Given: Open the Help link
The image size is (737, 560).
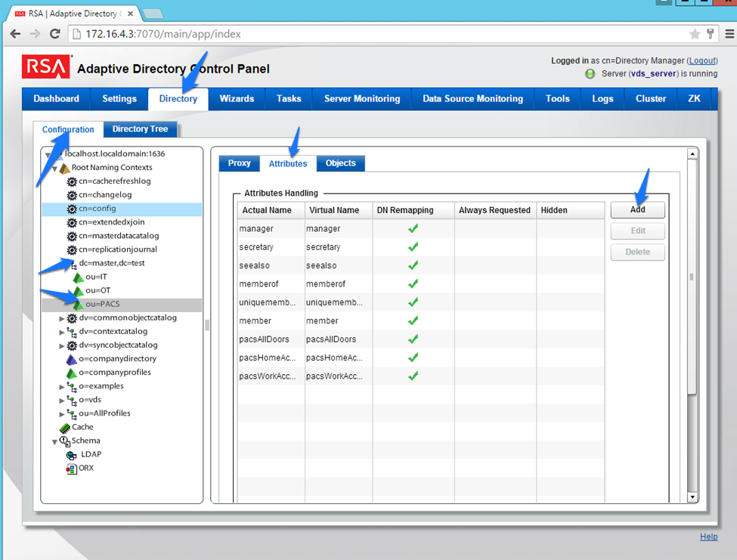Looking at the screenshot, I should click(x=709, y=537).
